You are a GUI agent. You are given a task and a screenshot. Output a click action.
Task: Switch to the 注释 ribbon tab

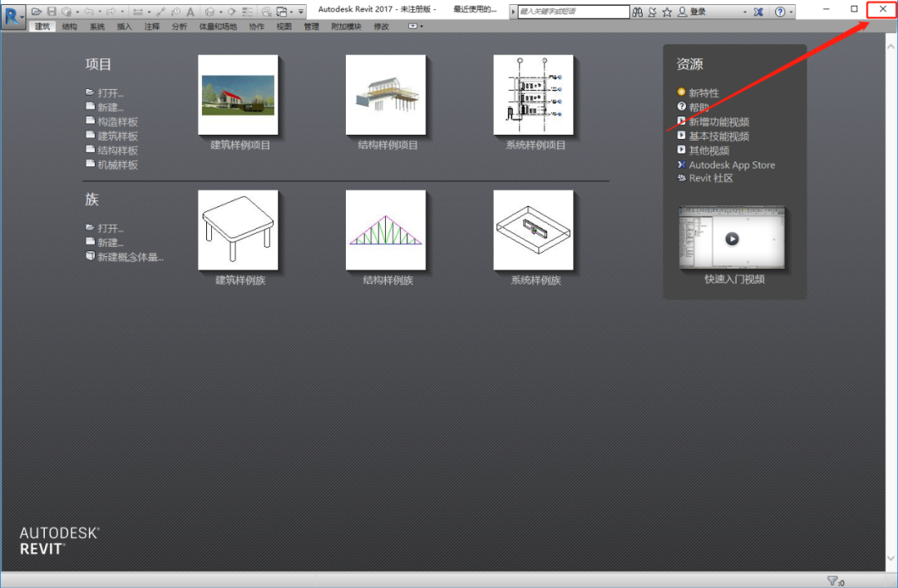(x=152, y=27)
